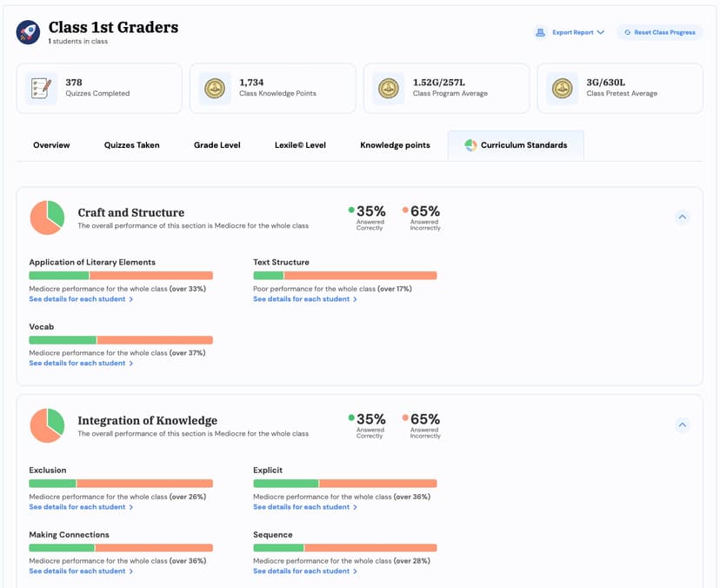Open the Quizzes Taken tab
720x588 pixels.
[131, 145]
